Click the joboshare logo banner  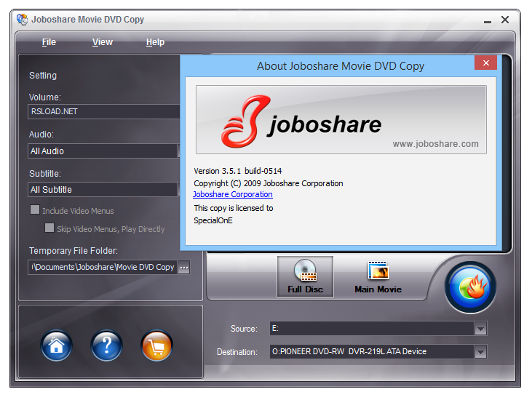(341, 120)
